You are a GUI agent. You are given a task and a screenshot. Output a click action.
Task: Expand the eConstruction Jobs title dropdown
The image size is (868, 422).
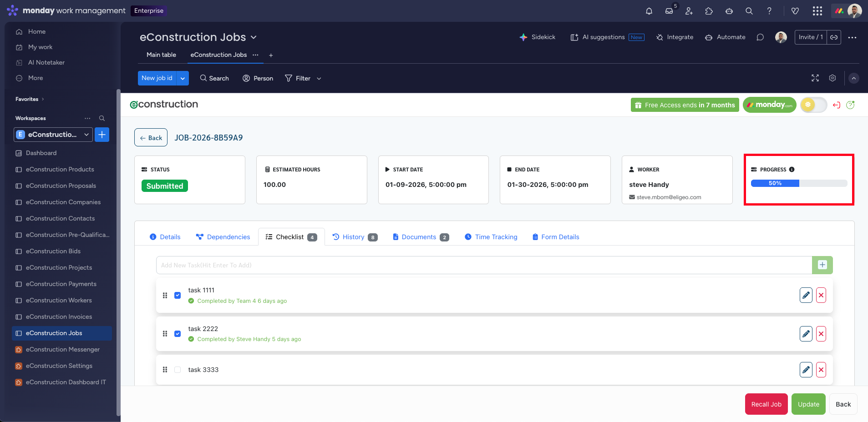pos(254,37)
